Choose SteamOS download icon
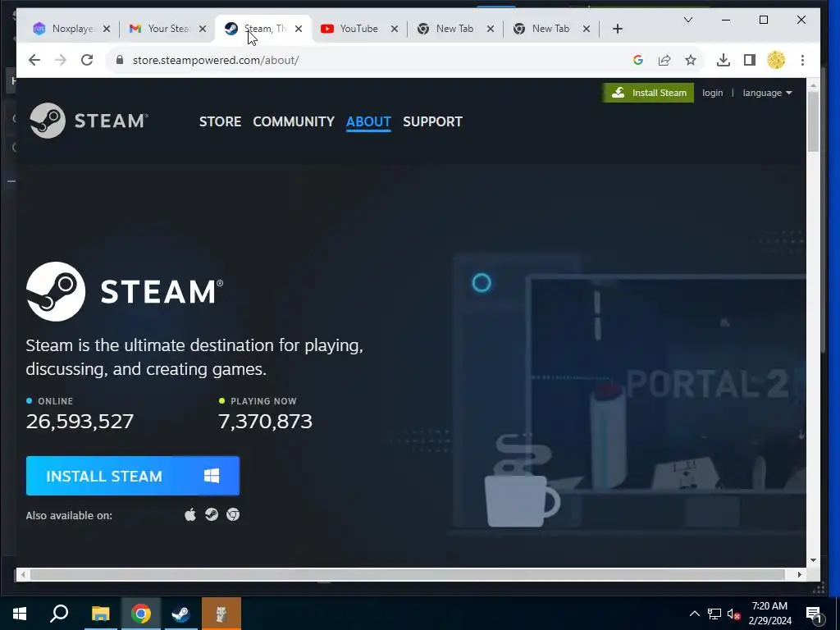Screen dimensions: 840x630 coord(212,515)
